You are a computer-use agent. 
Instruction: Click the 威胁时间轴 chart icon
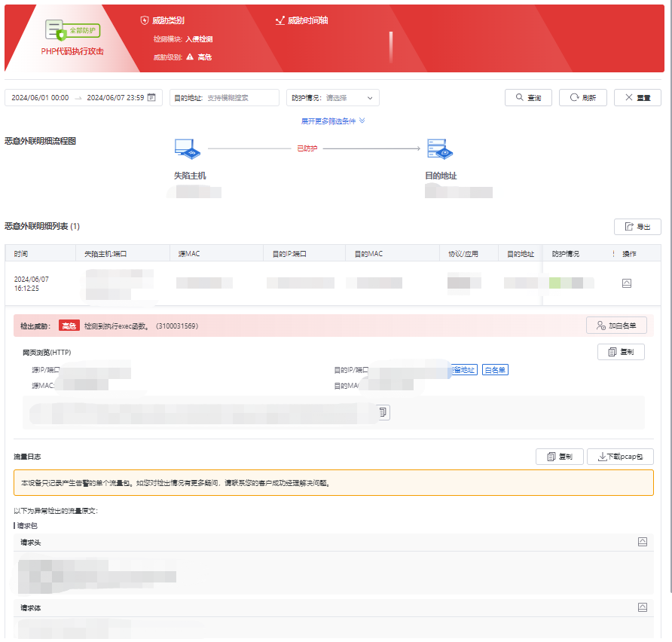tap(279, 20)
